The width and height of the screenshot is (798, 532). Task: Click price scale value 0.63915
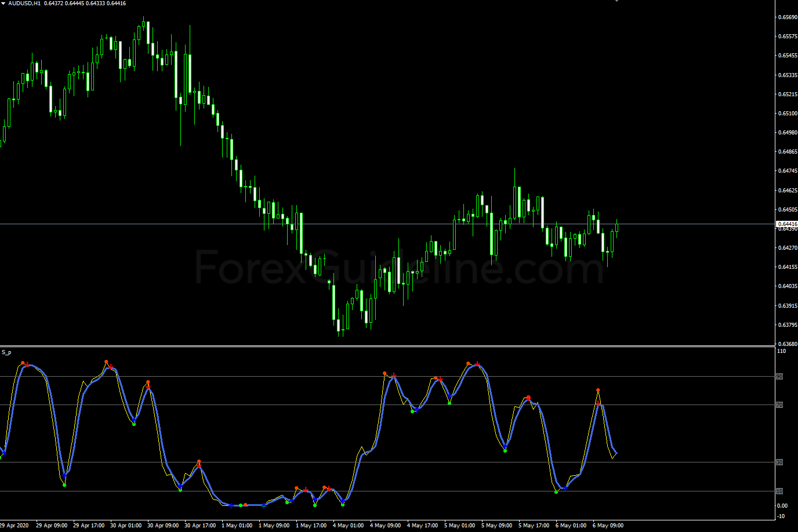coord(787,306)
